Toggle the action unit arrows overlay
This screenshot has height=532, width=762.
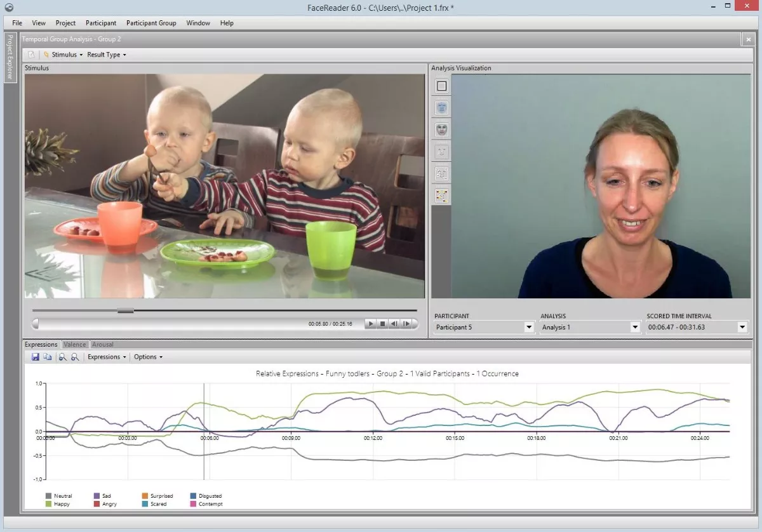[441, 173]
